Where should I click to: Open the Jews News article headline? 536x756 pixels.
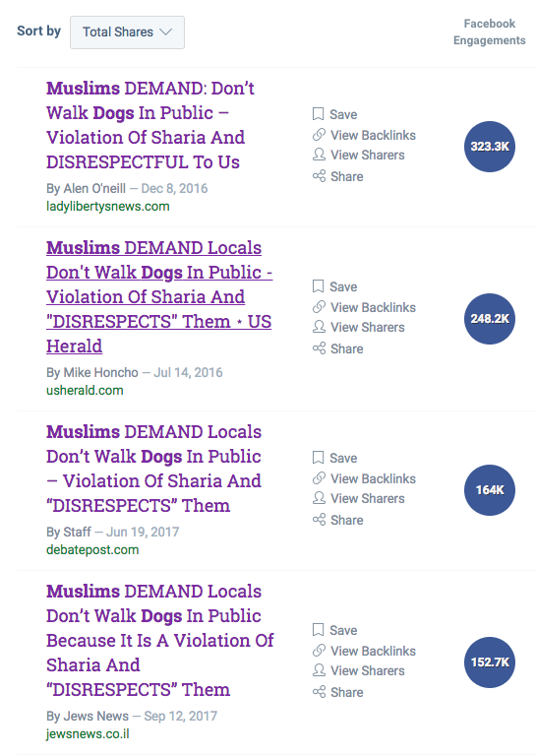click(160, 640)
